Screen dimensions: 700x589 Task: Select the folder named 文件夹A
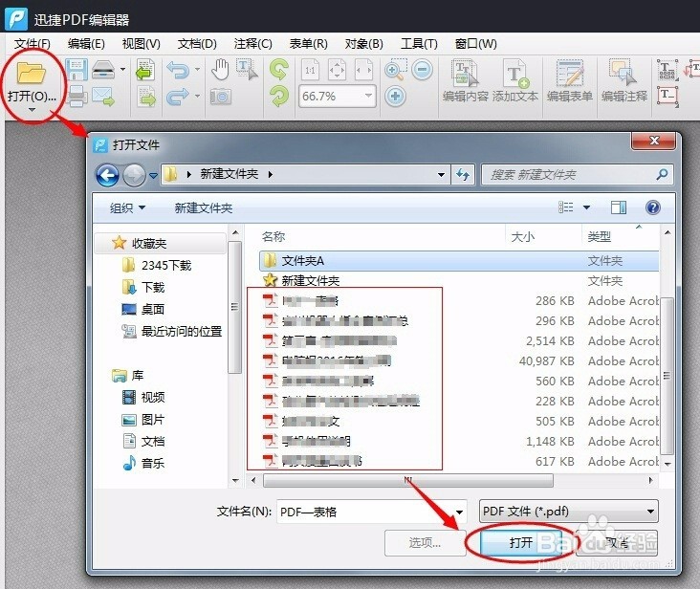click(x=459, y=261)
